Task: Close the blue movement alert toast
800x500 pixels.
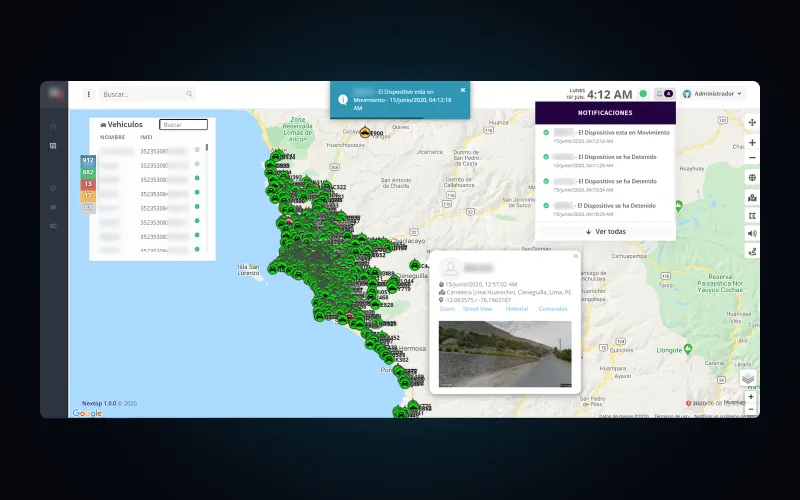Action: coord(463,90)
